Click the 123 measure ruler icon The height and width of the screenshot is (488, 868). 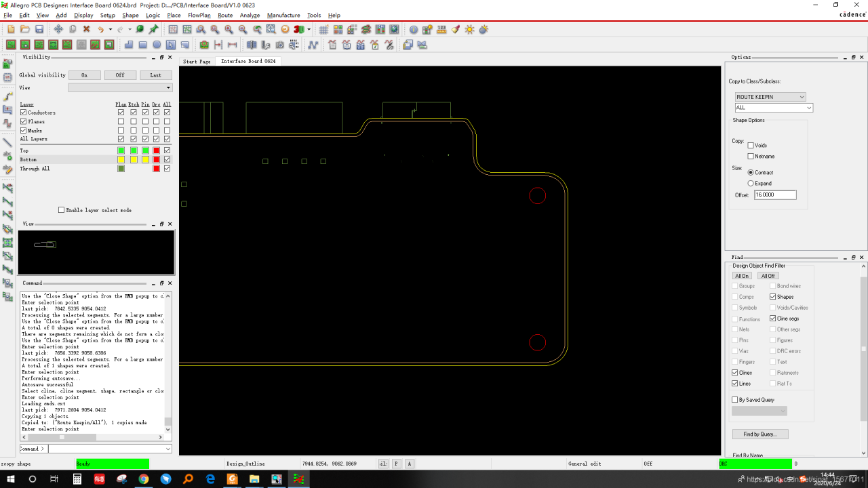(x=441, y=29)
